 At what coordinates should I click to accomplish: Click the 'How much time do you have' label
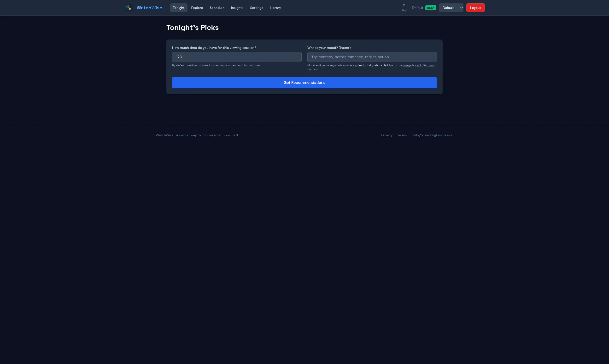pyautogui.click(x=214, y=48)
